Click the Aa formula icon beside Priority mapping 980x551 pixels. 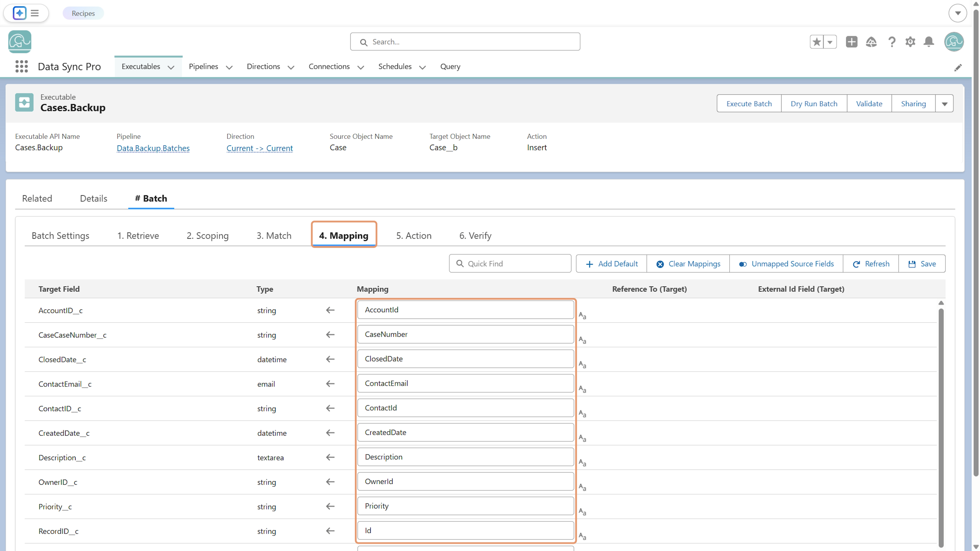[x=582, y=511]
